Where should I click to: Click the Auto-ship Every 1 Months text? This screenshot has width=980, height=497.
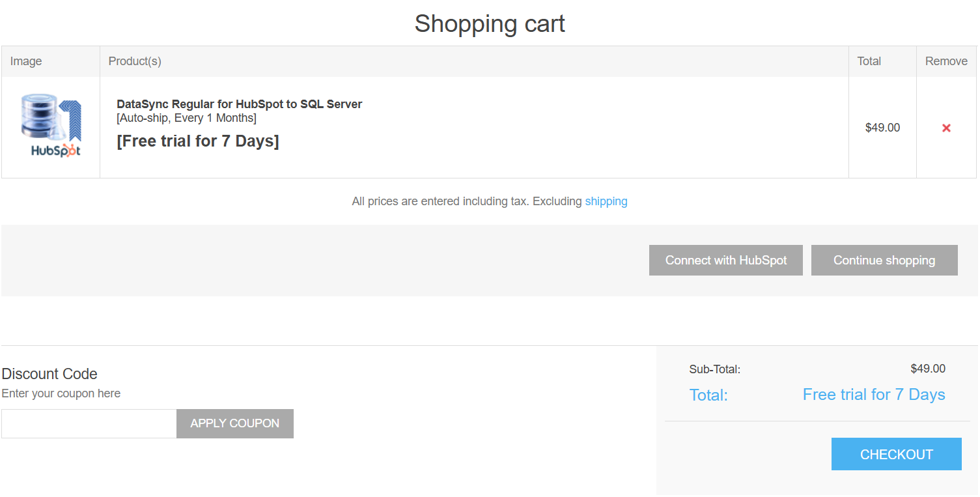pos(186,118)
